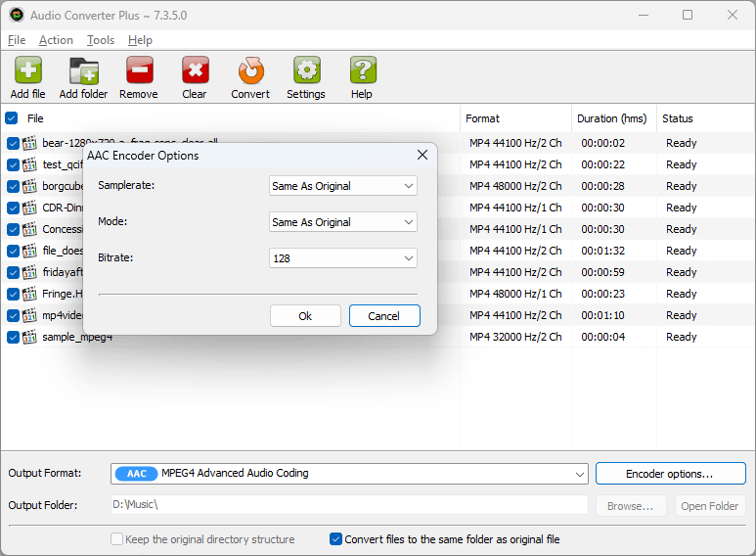Sort by the Format column header
Image resolution: width=756 pixels, height=556 pixels.
pos(515,118)
